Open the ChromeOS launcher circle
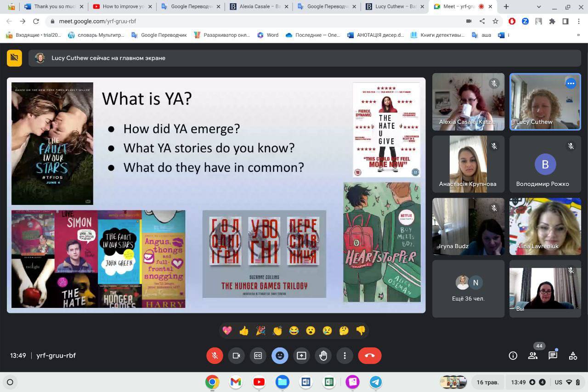The image size is (588, 392). (x=10, y=382)
